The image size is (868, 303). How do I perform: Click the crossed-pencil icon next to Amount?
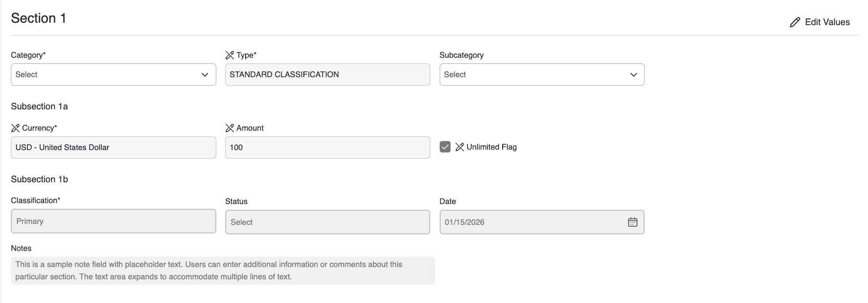230,128
